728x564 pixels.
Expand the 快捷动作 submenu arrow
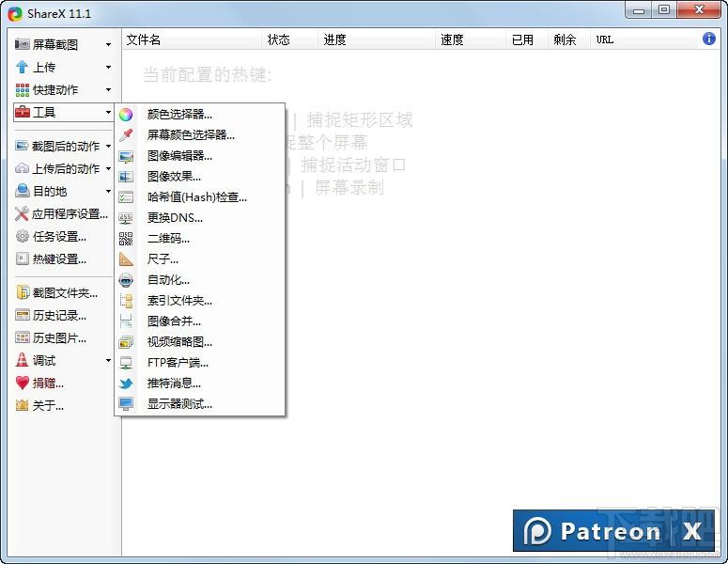click(108, 90)
